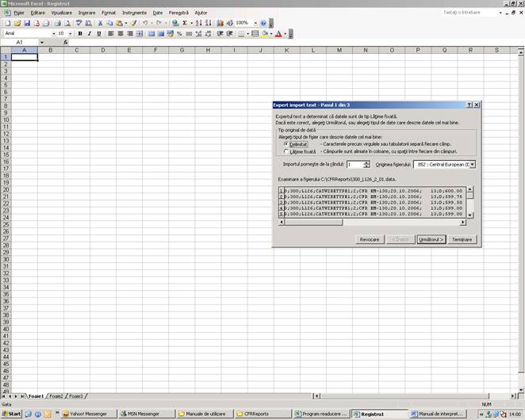Click the Revocare button
The width and height of the screenshot is (525, 420).
[x=370, y=239]
